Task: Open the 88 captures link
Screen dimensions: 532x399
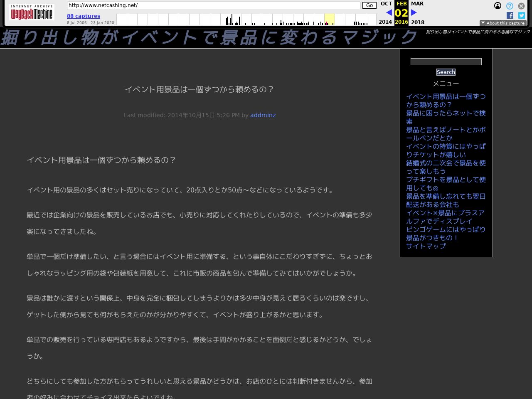Action: coord(84,16)
